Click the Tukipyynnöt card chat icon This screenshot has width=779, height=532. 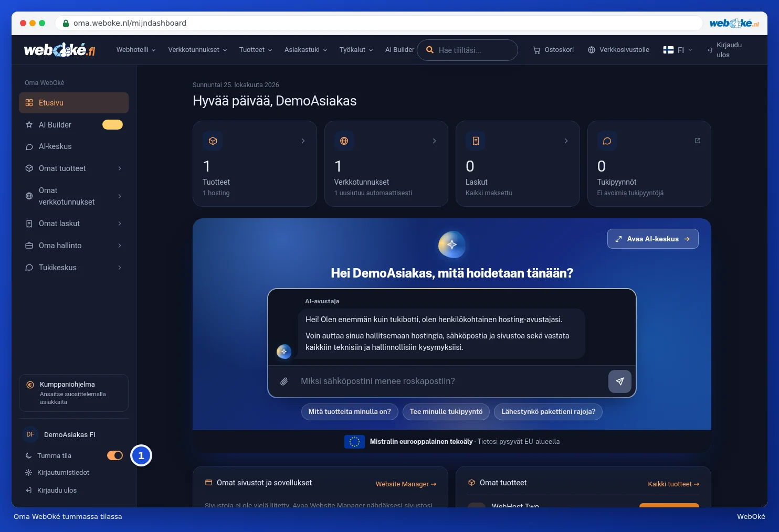pos(607,141)
